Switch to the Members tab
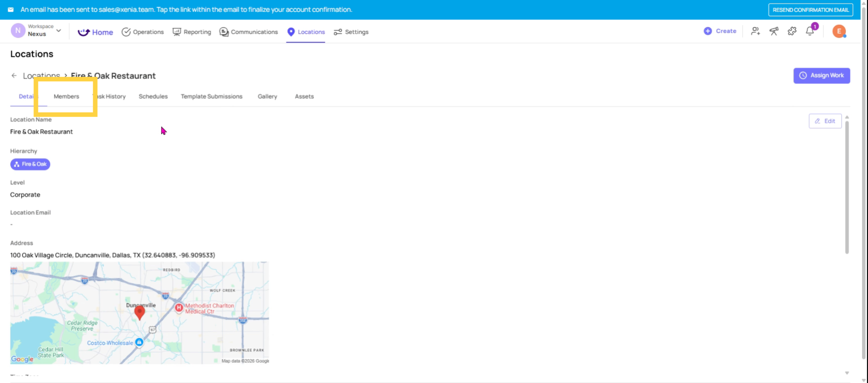The width and height of the screenshot is (868, 383). (66, 96)
